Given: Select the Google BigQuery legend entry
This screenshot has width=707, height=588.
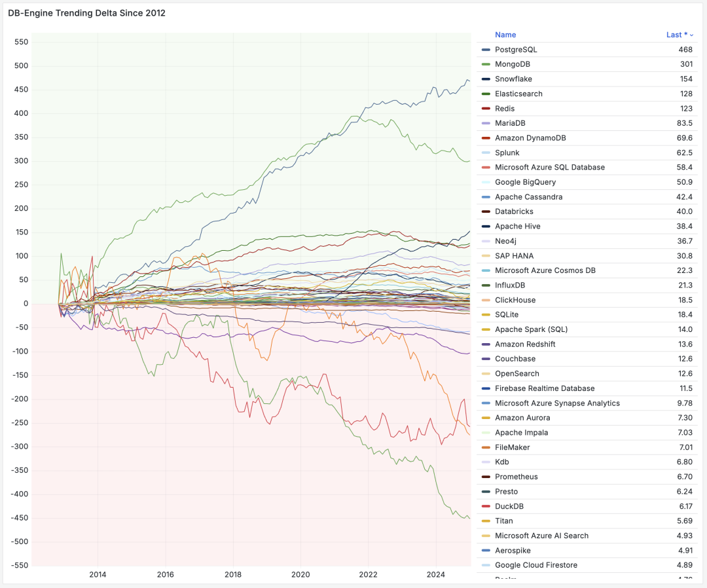Looking at the screenshot, I should 525,182.
